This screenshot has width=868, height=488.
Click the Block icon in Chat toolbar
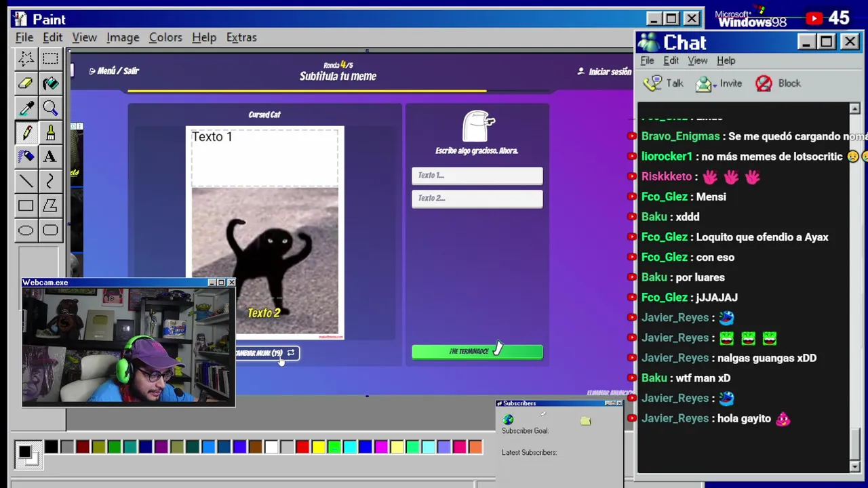click(x=764, y=83)
